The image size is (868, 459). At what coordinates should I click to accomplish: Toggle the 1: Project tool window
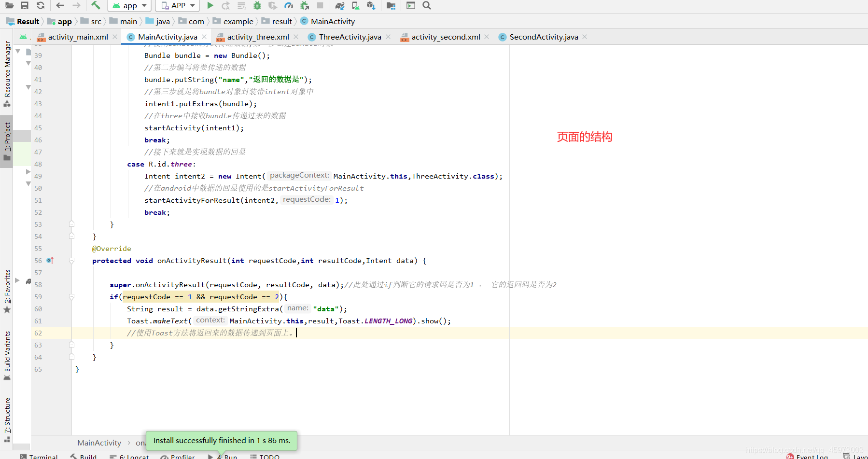(7, 141)
